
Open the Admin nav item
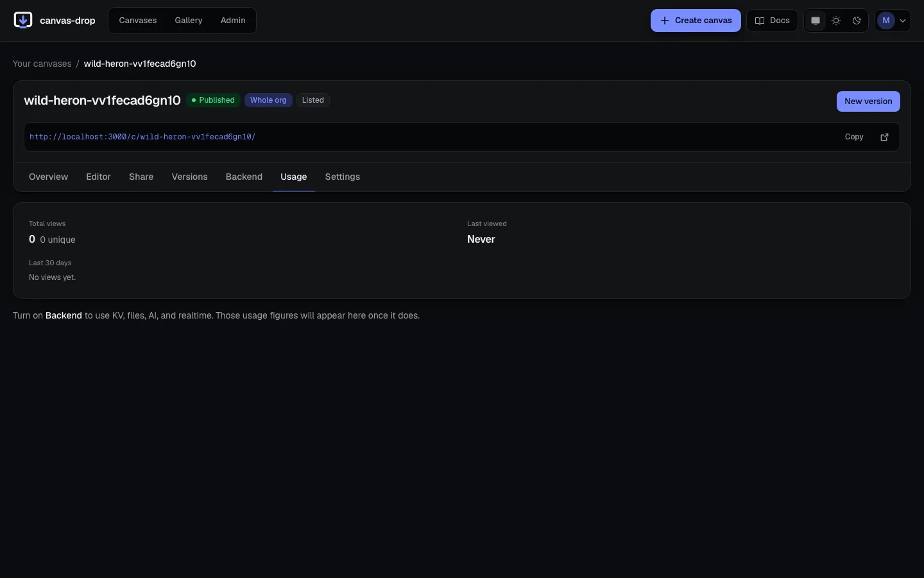point(233,21)
